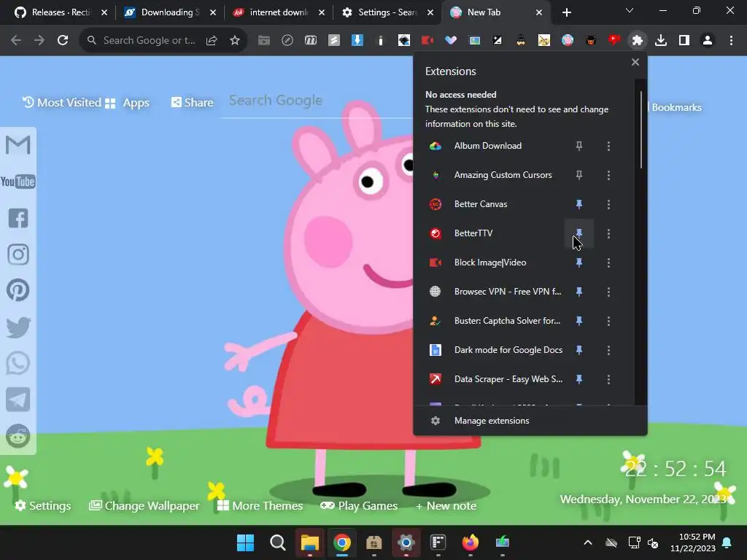Image resolution: width=747 pixels, height=560 pixels.
Task: Open more options for Album Download
Action: coord(608,146)
